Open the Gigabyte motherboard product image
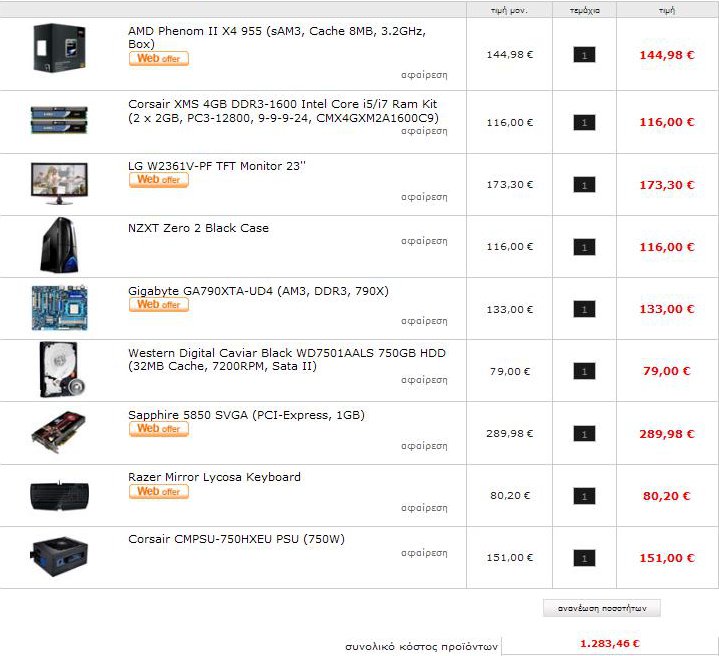Viewport: 719px width, 656px height. click(x=59, y=308)
